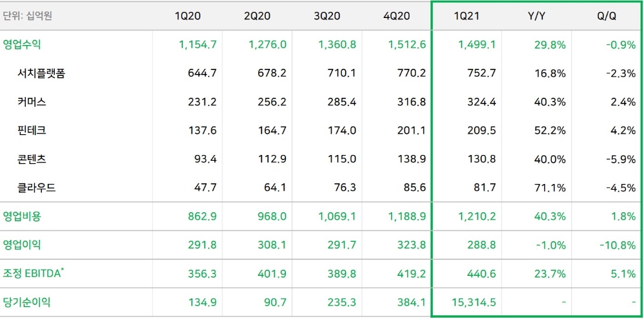Select the 영업이익 row label
Viewport: 644px width, 319px height.
pyautogui.click(x=22, y=245)
